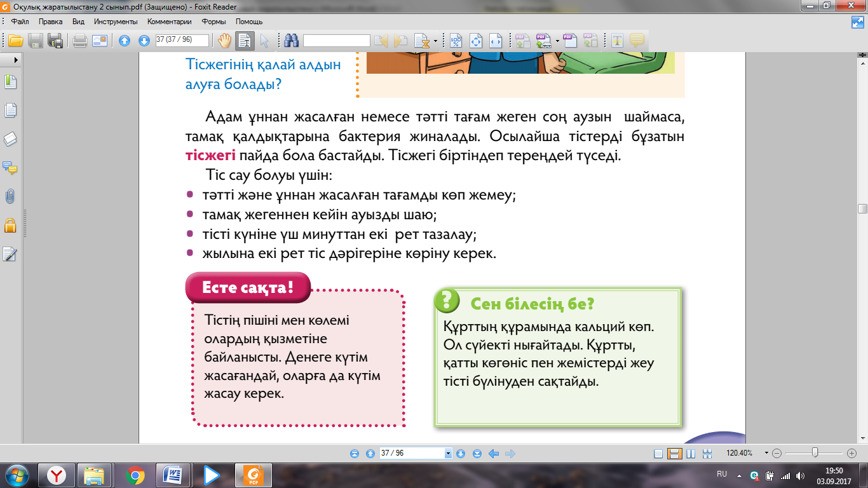Go back to previous view arrow

pyautogui.click(x=494, y=454)
